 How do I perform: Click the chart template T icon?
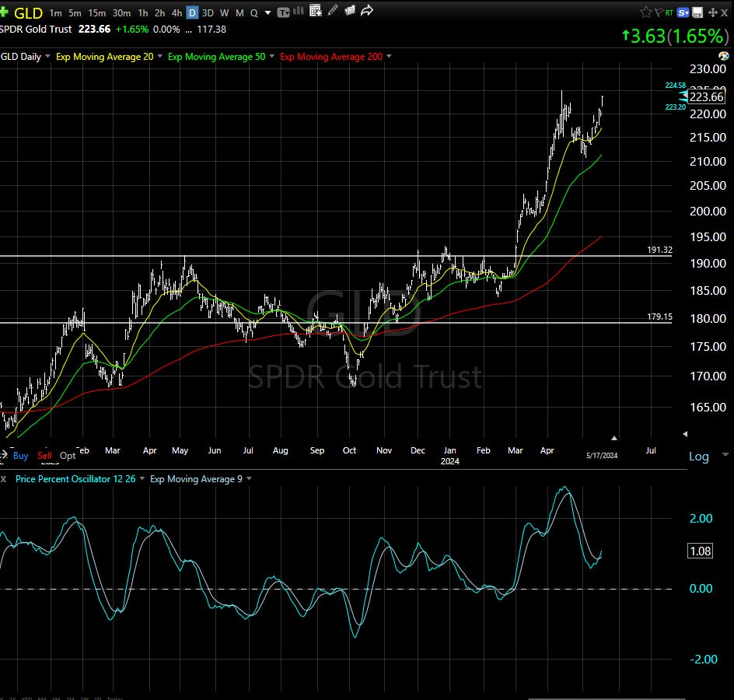click(283, 12)
